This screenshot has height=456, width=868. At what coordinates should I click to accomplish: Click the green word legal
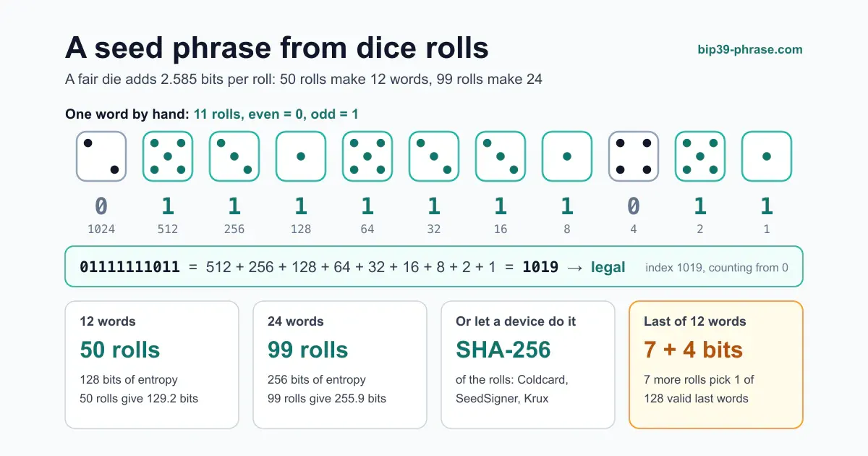tap(608, 267)
